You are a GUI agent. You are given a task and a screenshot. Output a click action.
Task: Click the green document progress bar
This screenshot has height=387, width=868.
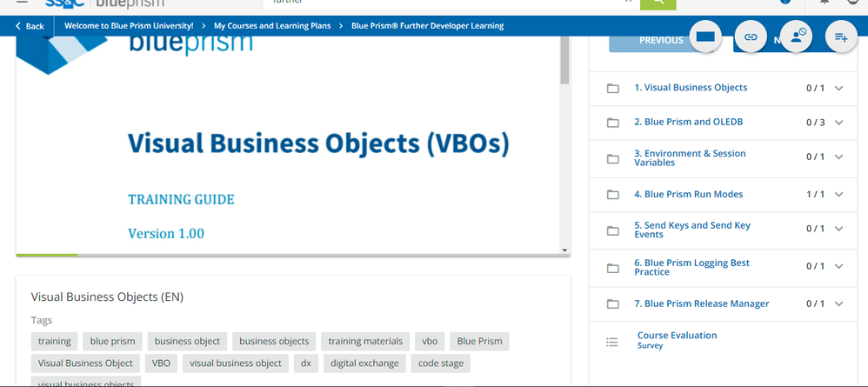[x=47, y=255]
